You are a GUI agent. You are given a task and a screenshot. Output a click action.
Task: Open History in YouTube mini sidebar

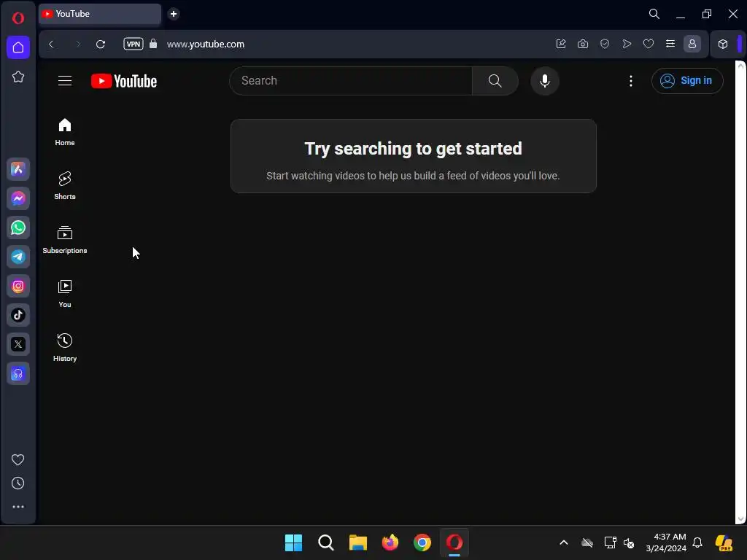[65, 348]
